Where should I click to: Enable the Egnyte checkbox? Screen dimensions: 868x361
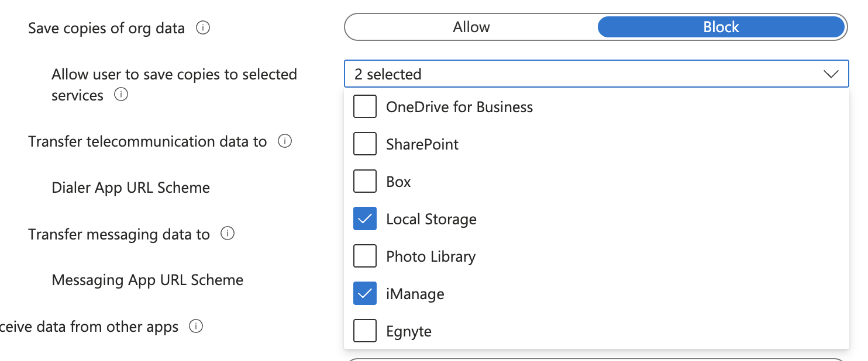(x=365, y=331)
